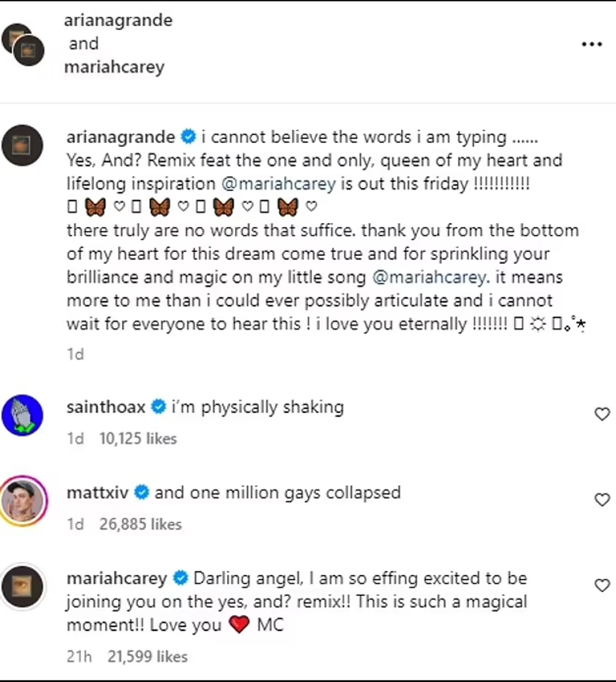Click the verified badge beside sainthoax
616x682 pixels.
(x=158, y=407)
